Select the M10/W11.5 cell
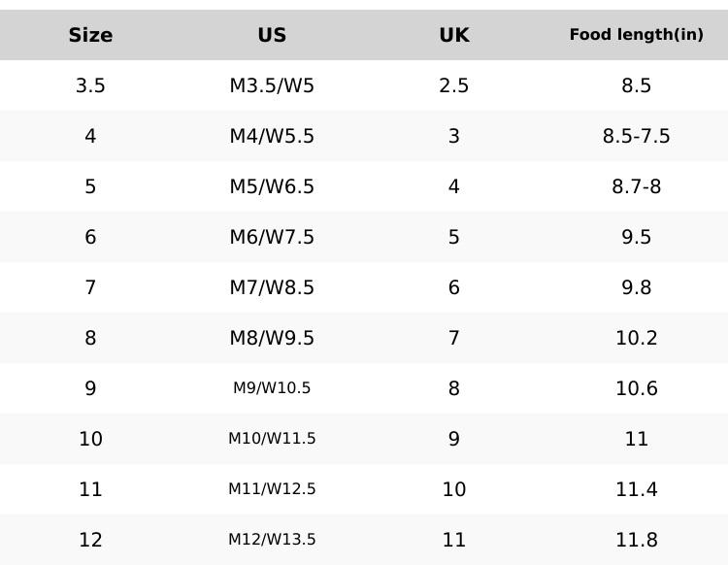The height and width of the screenshot is (565, 728). tap(272, 439)
